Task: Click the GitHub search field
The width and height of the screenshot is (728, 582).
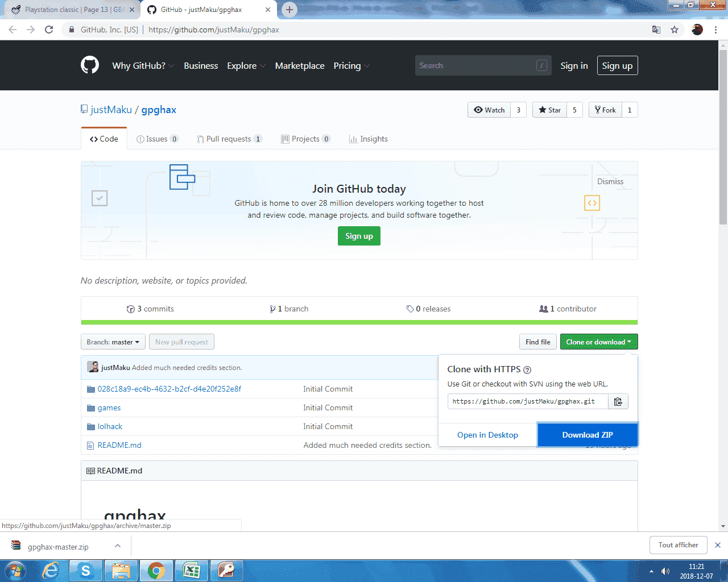Action: tap(483, 66)
